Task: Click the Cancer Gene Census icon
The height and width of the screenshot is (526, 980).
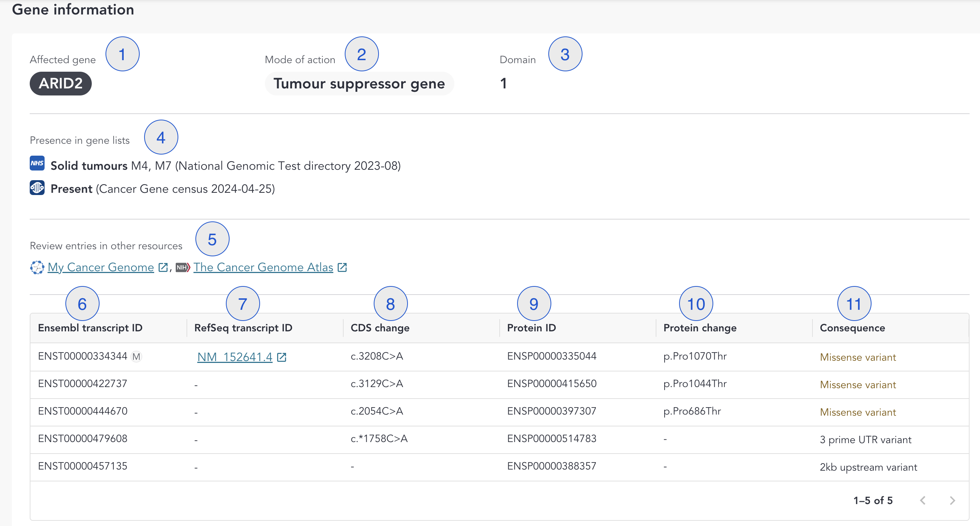Action: [x=37, y=188]
